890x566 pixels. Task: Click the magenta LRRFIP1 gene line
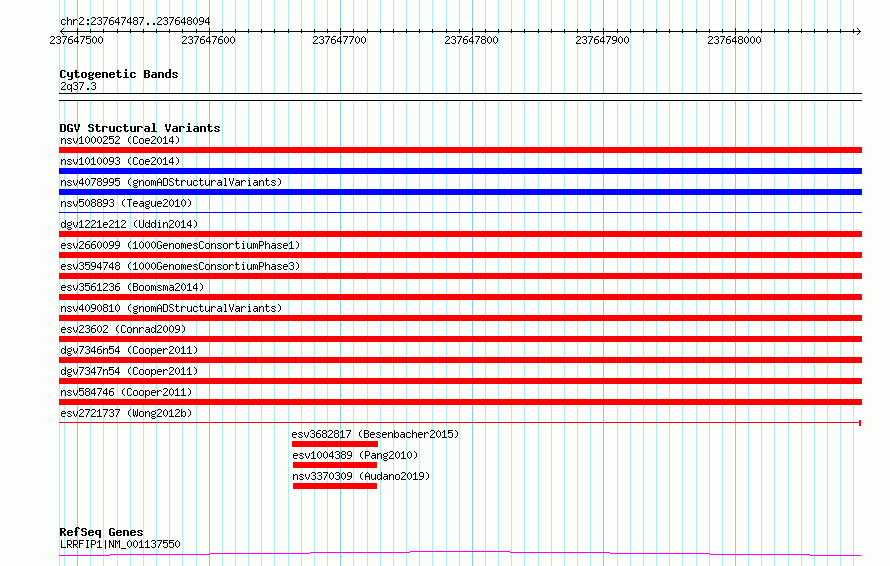click(460, 553)
